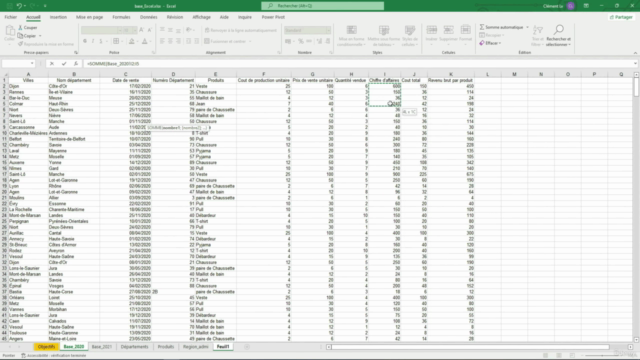This screenshot has height=360, width=640.
Task: Toggle bold formatting
Action: tap(85, 41)
